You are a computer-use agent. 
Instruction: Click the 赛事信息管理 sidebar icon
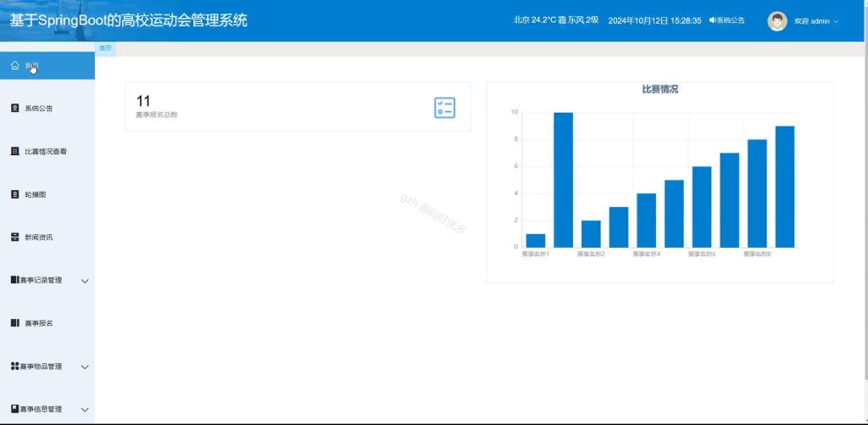(15, 409)
